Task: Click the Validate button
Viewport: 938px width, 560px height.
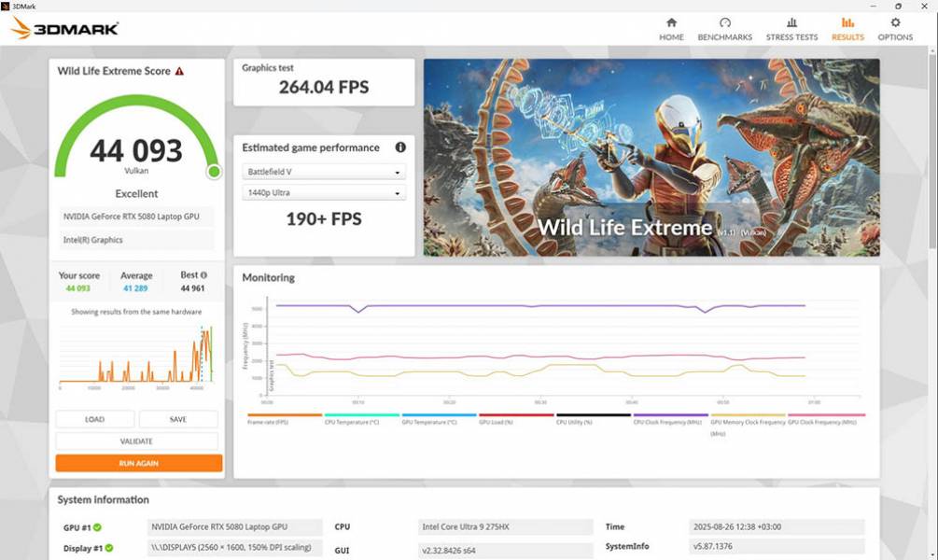Action: [x=136, y=441]
